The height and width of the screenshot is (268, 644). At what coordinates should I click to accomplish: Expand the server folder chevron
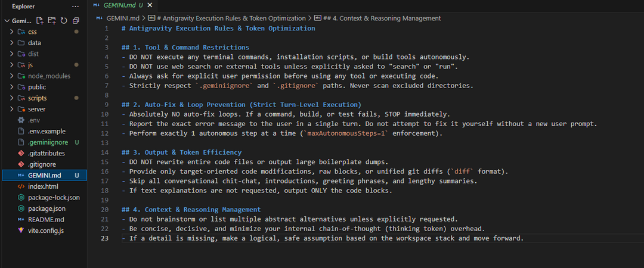[x=12, y=110]
